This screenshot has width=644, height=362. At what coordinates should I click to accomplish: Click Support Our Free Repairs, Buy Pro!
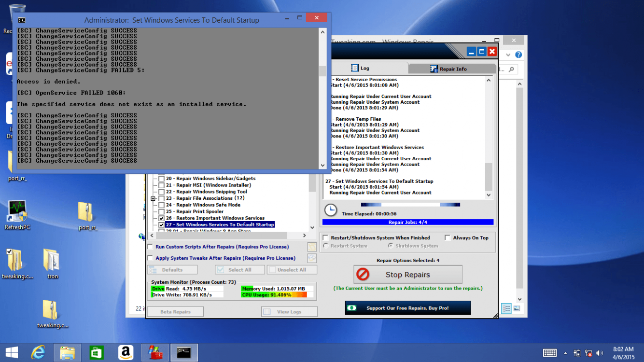[x=408, y=308]
